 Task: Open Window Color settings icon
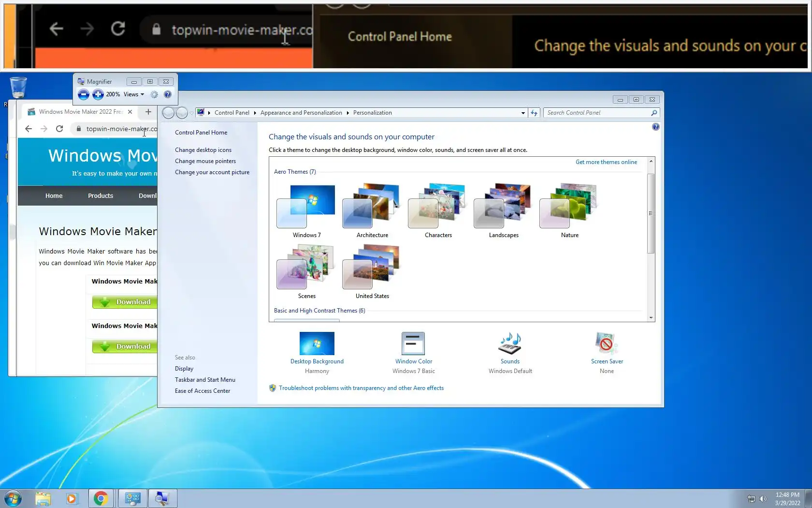pyautogui.click(x=413, y=344)
